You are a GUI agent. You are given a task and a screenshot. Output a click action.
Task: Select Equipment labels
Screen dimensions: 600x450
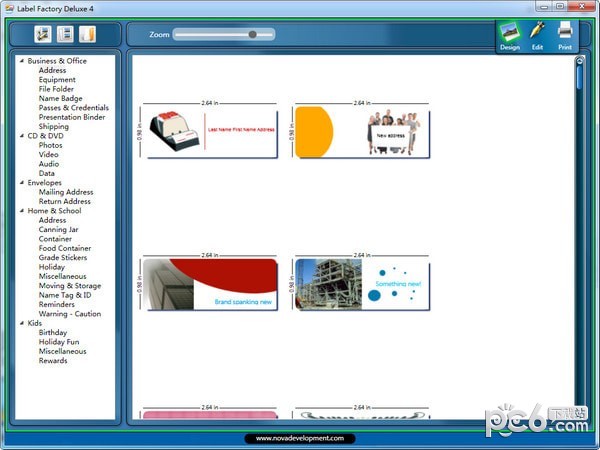57,80
